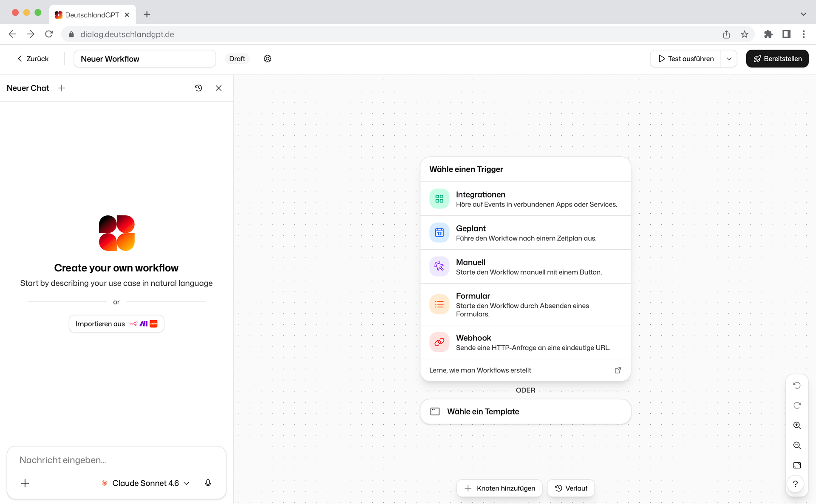Pick the Manuell trigger

coord(525,267)
